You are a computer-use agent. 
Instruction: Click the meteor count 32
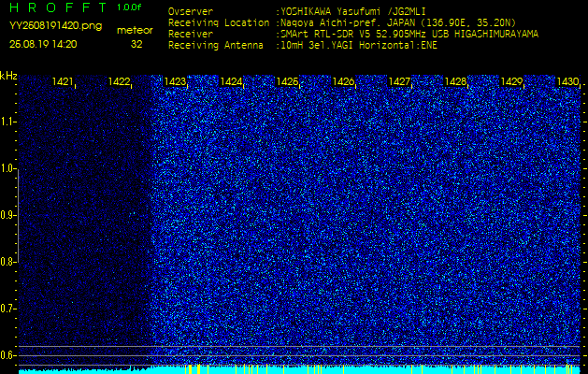pyautogui.click(x=136, y=45)
